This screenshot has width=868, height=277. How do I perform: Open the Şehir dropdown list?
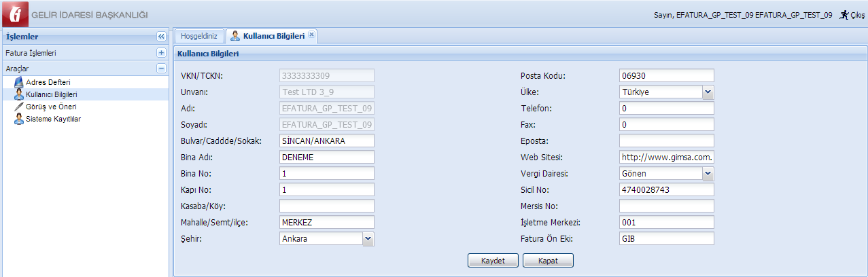368,238
